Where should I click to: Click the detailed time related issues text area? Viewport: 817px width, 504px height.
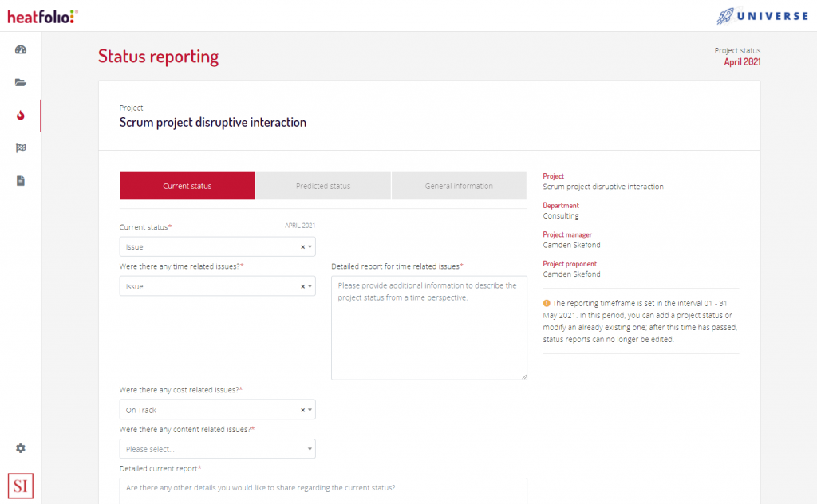[428, 328]
